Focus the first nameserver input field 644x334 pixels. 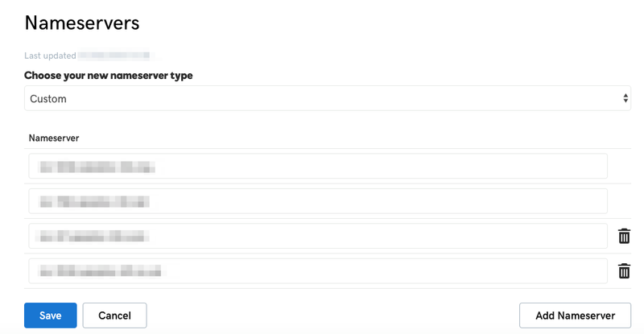point(318,166)
